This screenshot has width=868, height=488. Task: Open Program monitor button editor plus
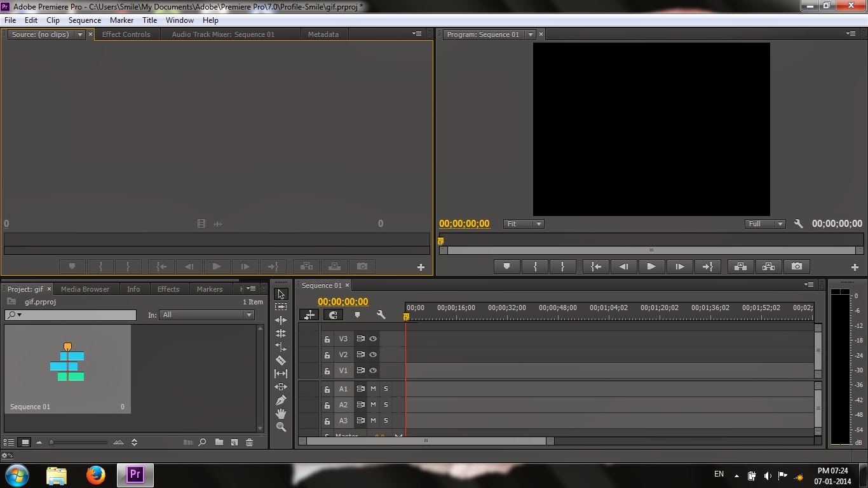(x=855, y=268)
